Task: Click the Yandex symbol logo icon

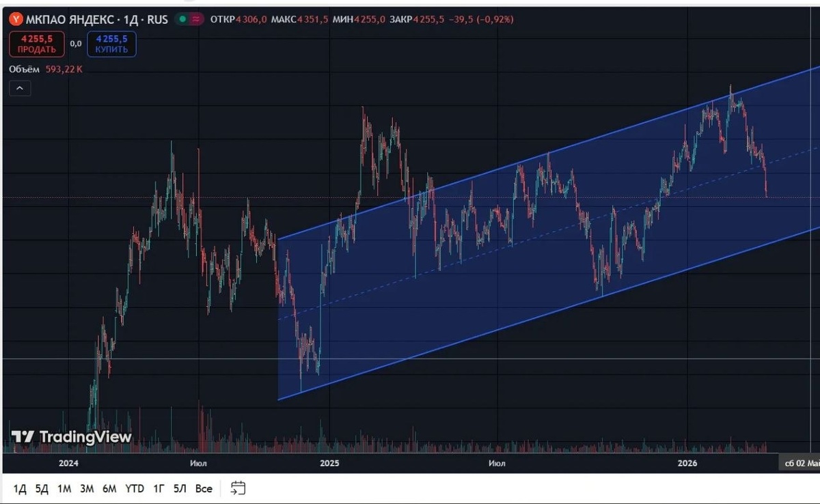Action: coord(14,20)
